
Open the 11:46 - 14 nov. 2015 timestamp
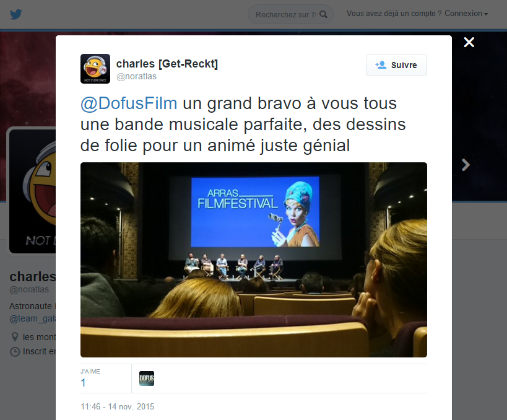click(x=118, y=406)
